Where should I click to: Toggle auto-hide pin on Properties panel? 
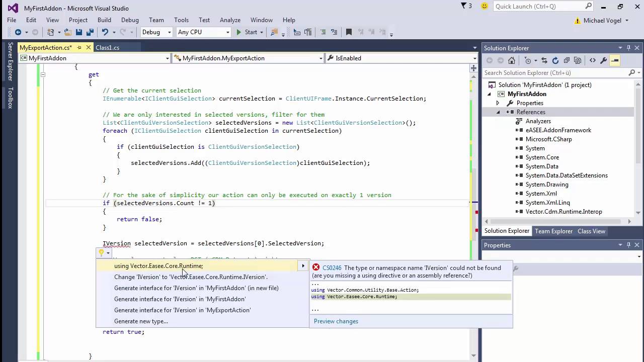[628, 245]
